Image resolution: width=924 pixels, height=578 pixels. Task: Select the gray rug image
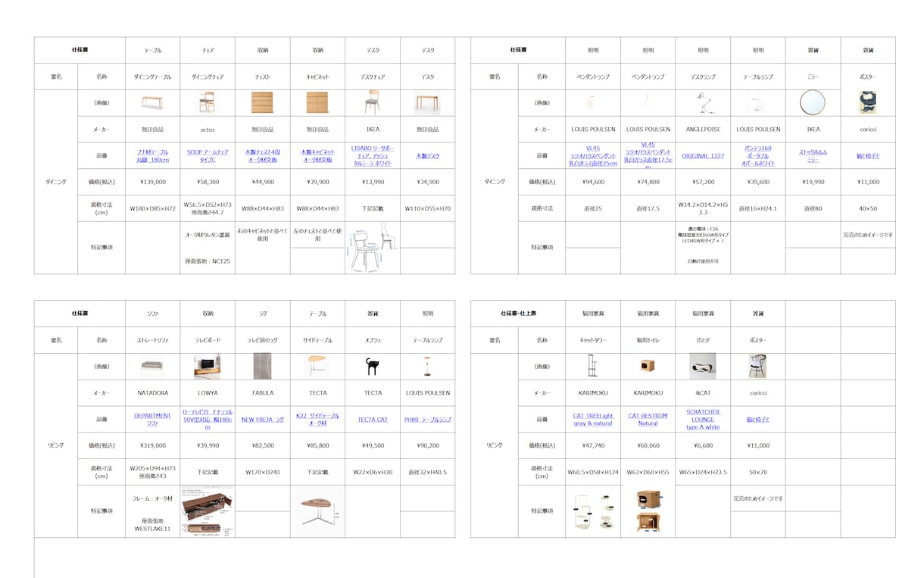[x=262, y=366]
